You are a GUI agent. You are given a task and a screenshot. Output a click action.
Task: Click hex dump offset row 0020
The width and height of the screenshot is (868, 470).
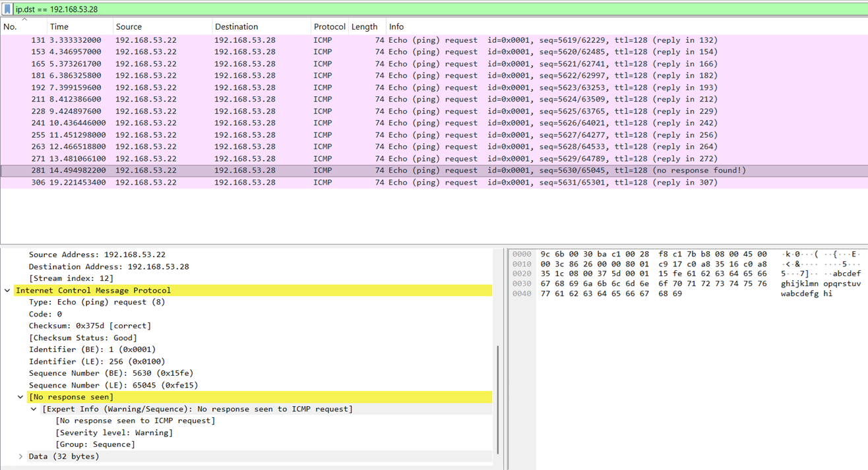point(521,274)
